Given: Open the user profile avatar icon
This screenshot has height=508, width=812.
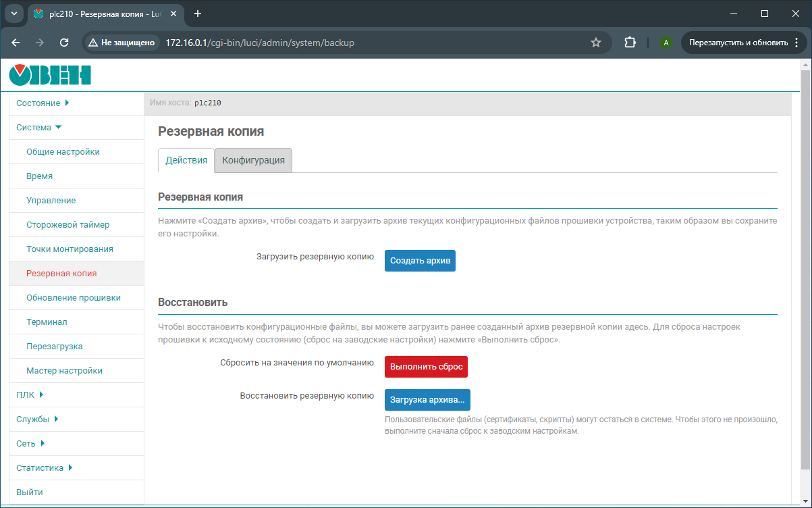Looking at the screenshot, I should click(666, 43).
